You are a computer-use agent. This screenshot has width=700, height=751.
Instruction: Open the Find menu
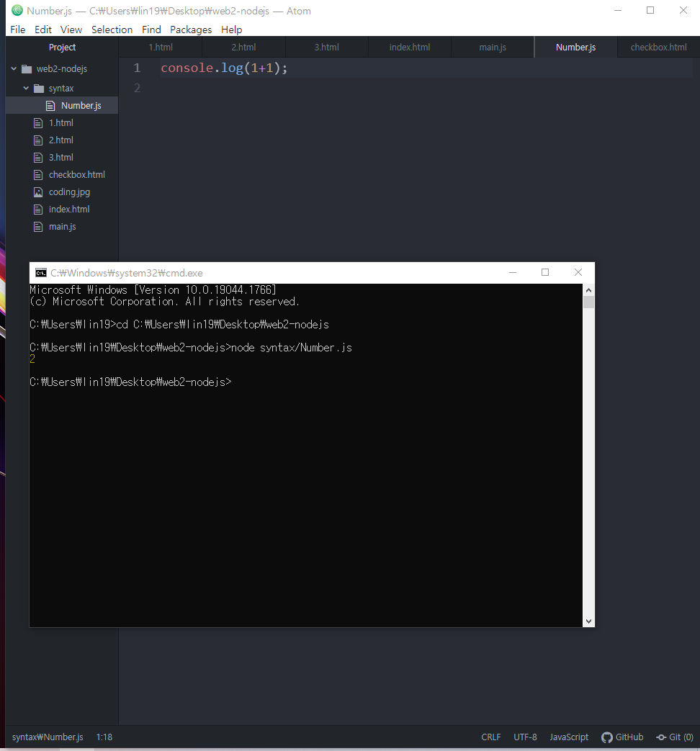coord(151,30)
